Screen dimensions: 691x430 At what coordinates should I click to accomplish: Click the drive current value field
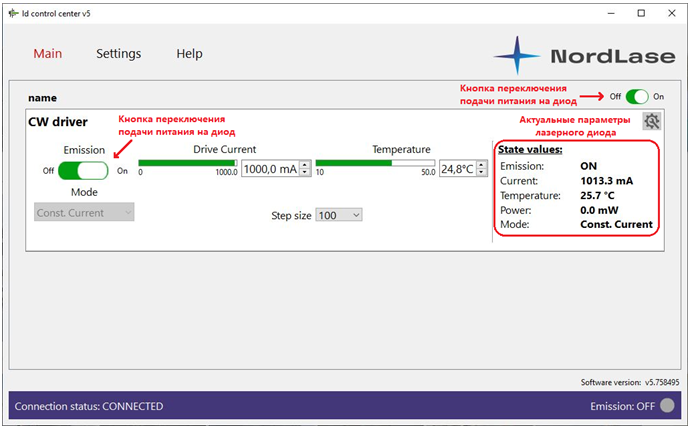[270, 169]
